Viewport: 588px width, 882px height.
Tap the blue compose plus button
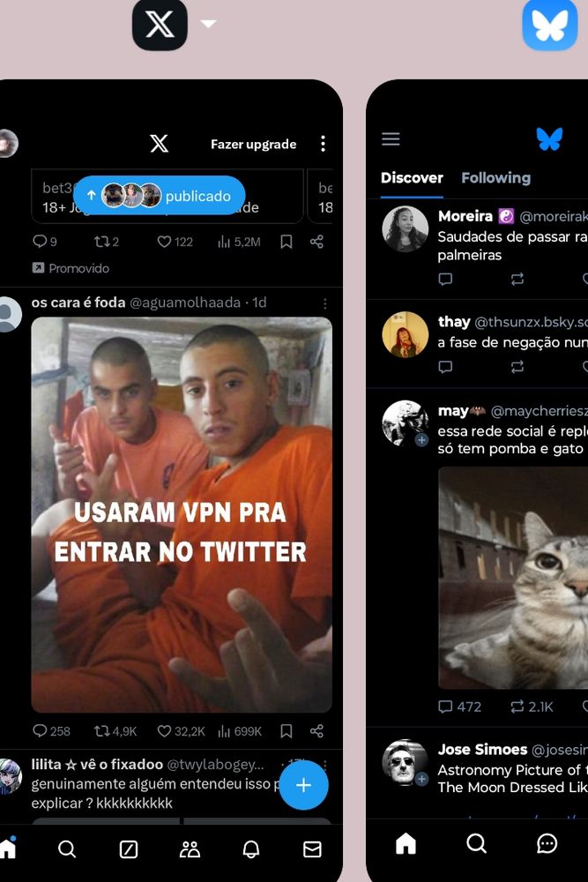[303, 785]
